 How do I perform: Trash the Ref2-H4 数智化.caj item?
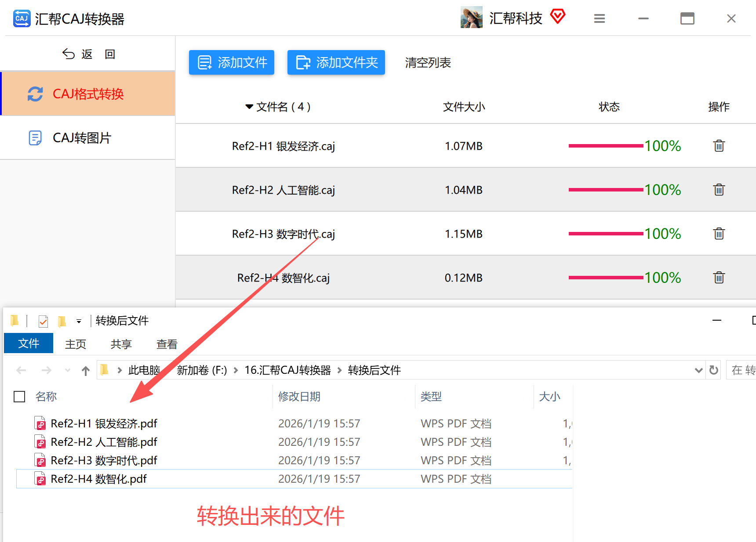coord(719,277)
